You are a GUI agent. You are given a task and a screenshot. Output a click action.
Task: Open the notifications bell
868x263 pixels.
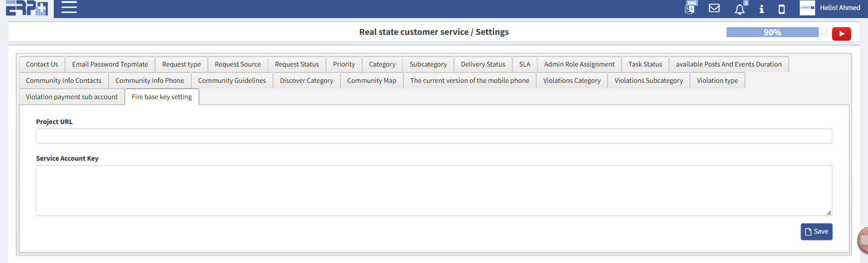740,9
